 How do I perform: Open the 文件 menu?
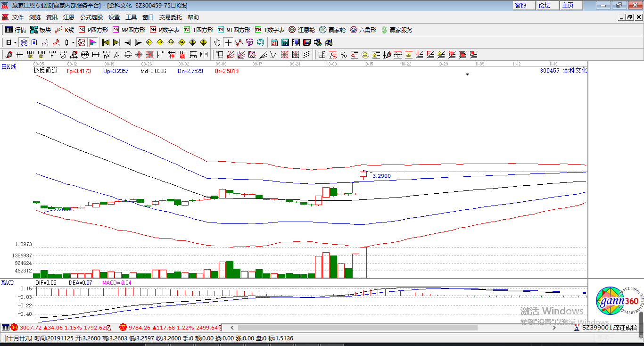coord(18,17)
